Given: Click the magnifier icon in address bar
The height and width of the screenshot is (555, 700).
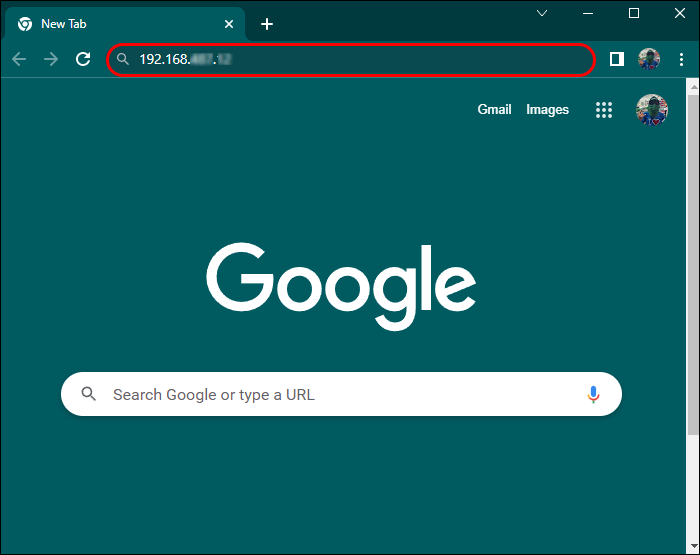Looking at the screenshot, I should (122, 59).
